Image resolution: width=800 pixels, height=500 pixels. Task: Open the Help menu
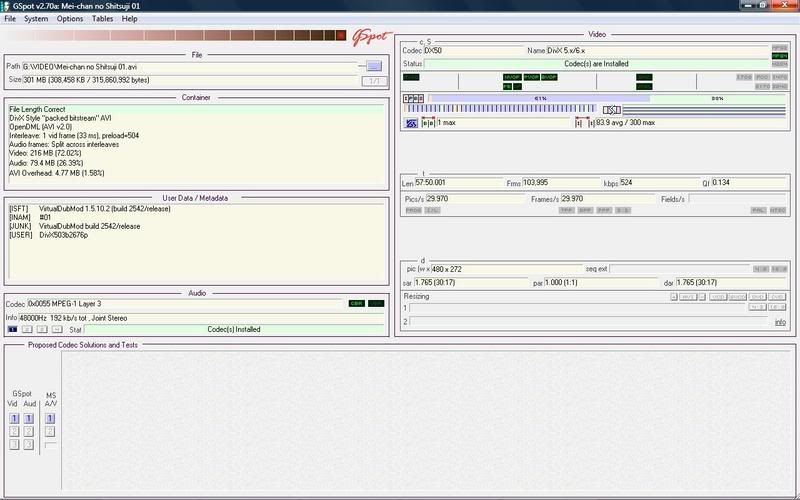[129, 19]
